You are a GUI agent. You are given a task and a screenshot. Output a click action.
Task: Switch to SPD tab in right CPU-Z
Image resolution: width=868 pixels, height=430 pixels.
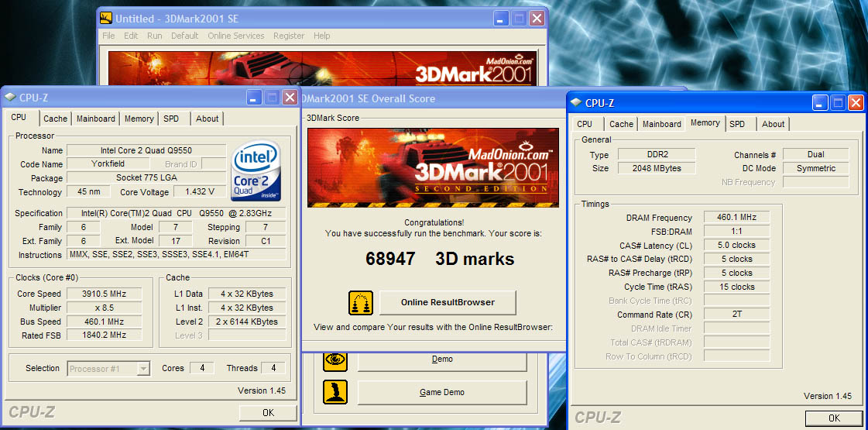[737, 124]
